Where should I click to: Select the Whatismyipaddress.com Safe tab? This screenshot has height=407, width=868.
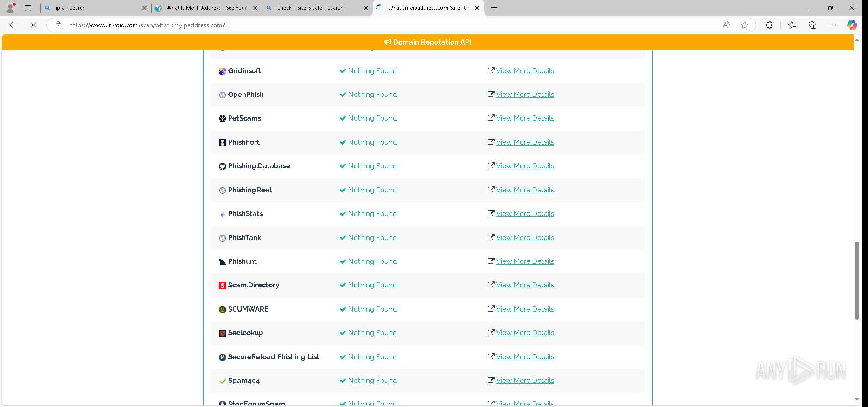point(428,8)
